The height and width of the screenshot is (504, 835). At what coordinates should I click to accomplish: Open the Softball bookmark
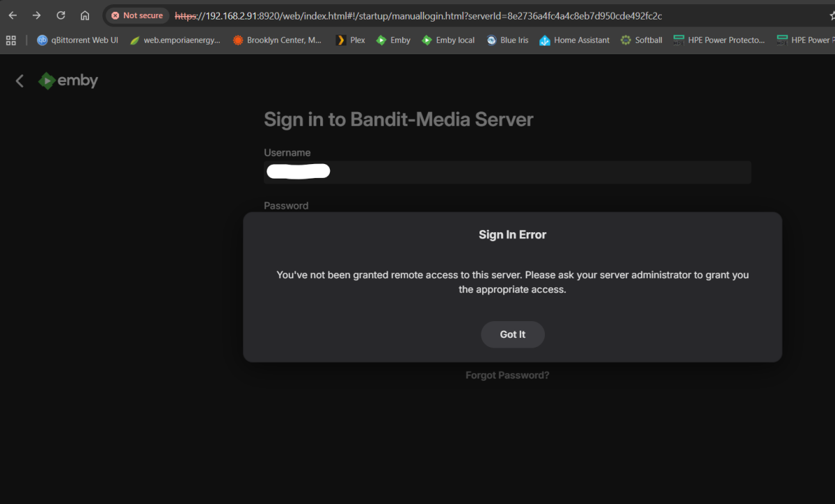tap(641, 40)
